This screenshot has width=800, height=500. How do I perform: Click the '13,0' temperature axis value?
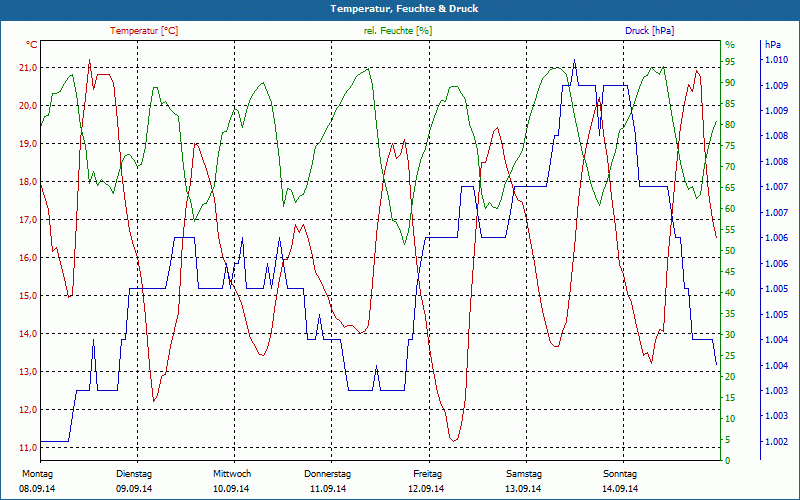tap(28, 372)
